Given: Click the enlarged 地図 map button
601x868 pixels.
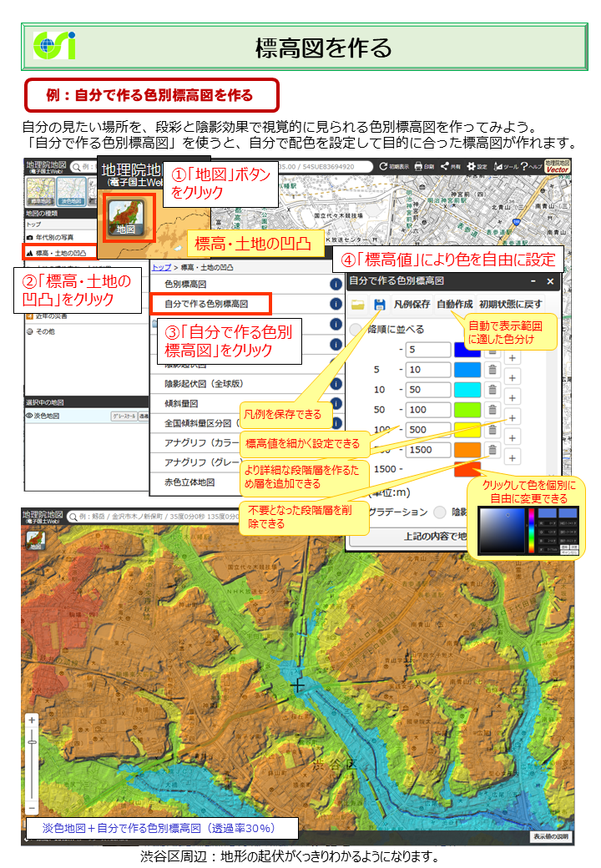Looking at the screenshot, I should [x=126, y=218].
